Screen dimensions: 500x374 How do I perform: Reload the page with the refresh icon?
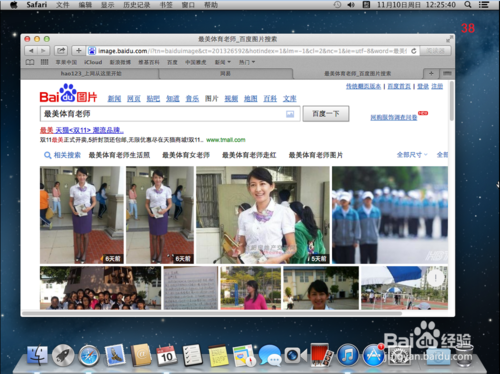414,51
